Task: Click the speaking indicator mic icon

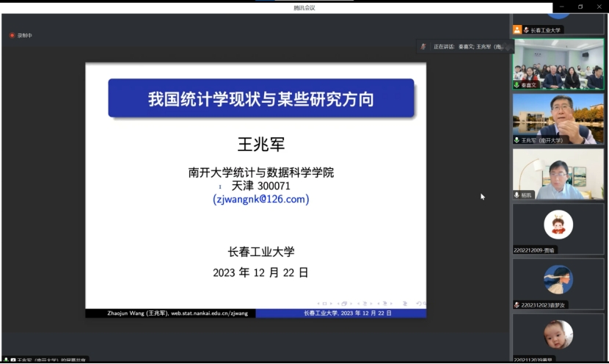Action: coord(424,47)
